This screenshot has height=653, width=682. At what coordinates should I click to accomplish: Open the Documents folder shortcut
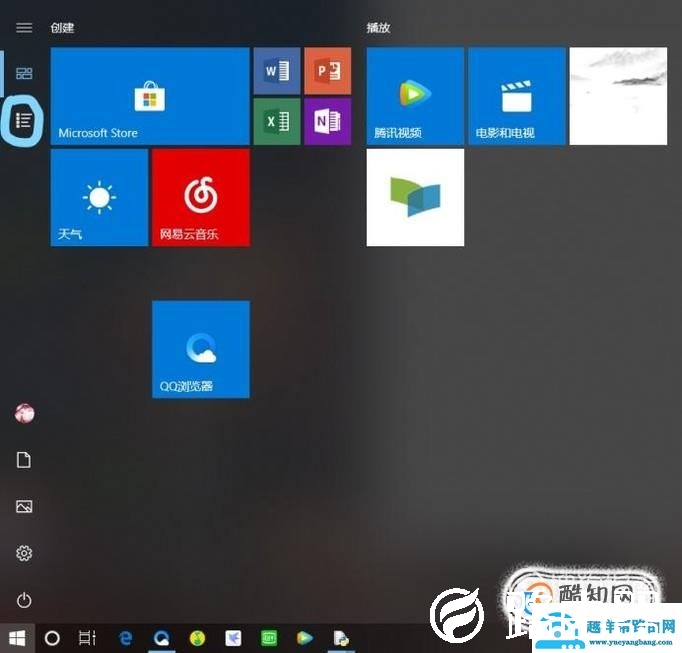(24, 460)
